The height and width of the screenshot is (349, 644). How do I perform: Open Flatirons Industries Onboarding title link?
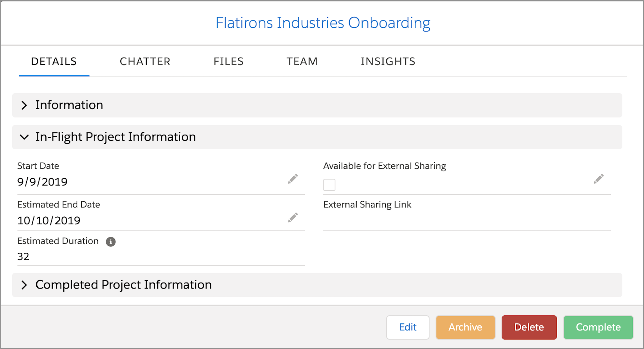click(x=323, y=23)
